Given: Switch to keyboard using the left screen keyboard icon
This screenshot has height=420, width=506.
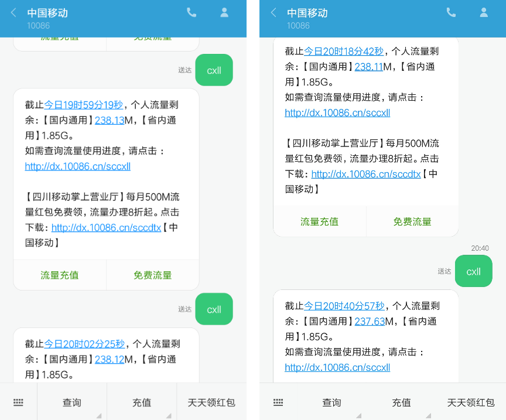Looking at the screenshot, I should click(x=18, y=402).
